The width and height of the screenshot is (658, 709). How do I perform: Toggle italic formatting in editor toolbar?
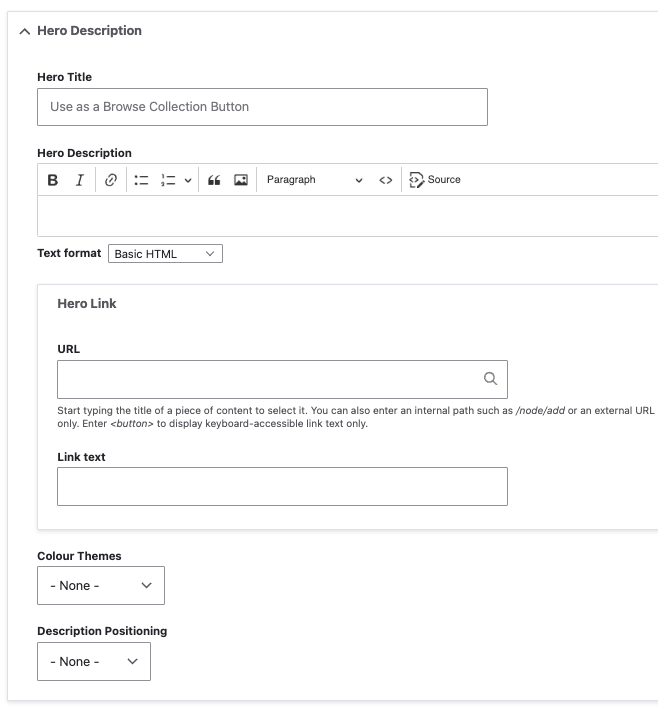(80, 180)
